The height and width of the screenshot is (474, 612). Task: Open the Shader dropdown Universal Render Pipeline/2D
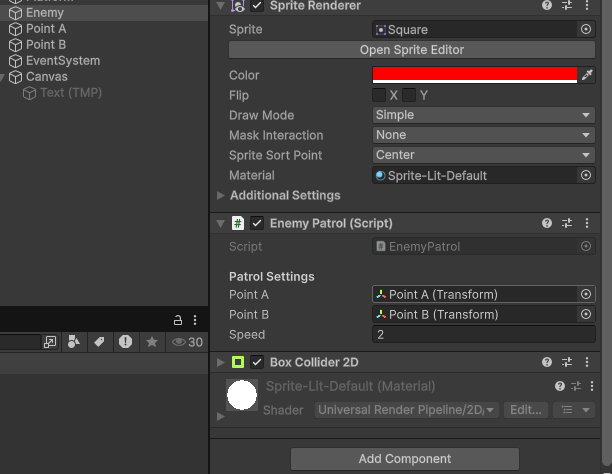click(406, 410)
